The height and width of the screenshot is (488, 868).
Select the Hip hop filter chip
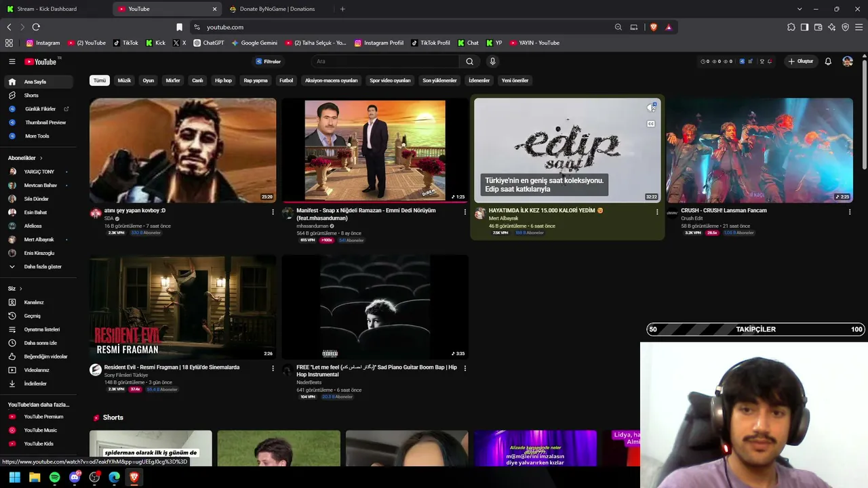click(223, 81)
